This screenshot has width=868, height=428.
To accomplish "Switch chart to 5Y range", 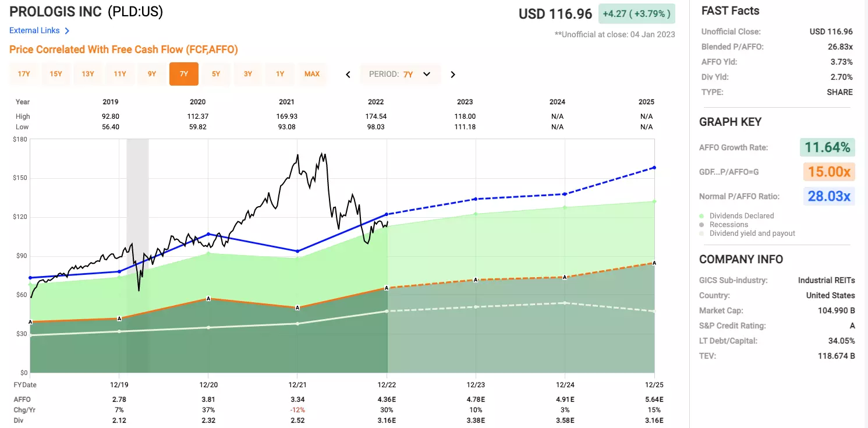I will pos(216,74).
